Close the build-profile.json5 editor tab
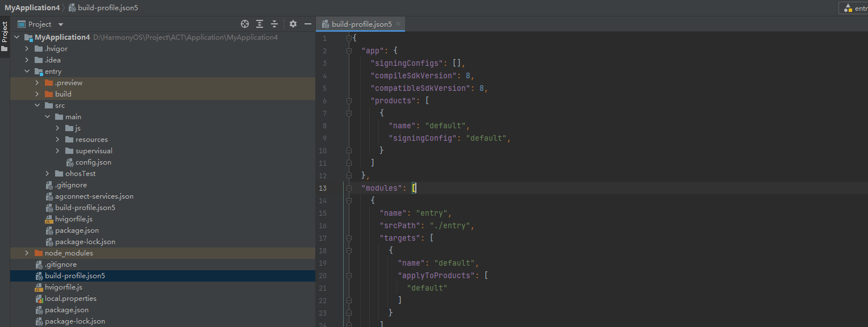The image size is (868, 327). [x=398, y=24]
